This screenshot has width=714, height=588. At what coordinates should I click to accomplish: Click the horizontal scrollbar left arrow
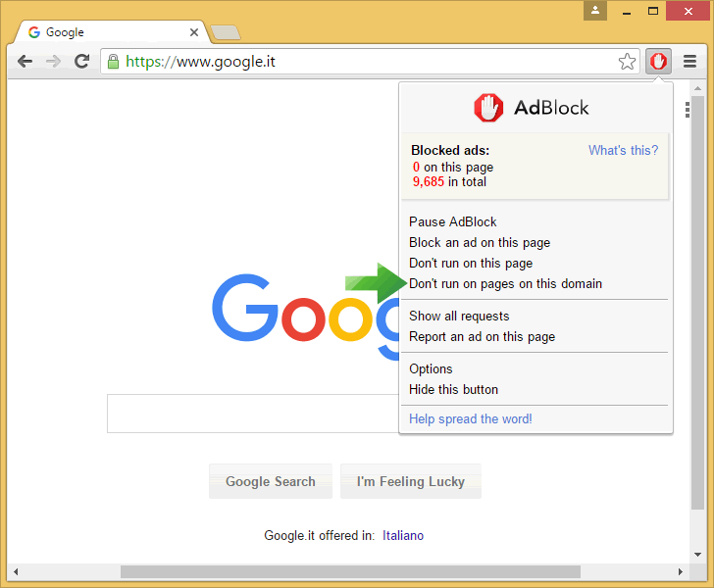click(x=16, y=571)
